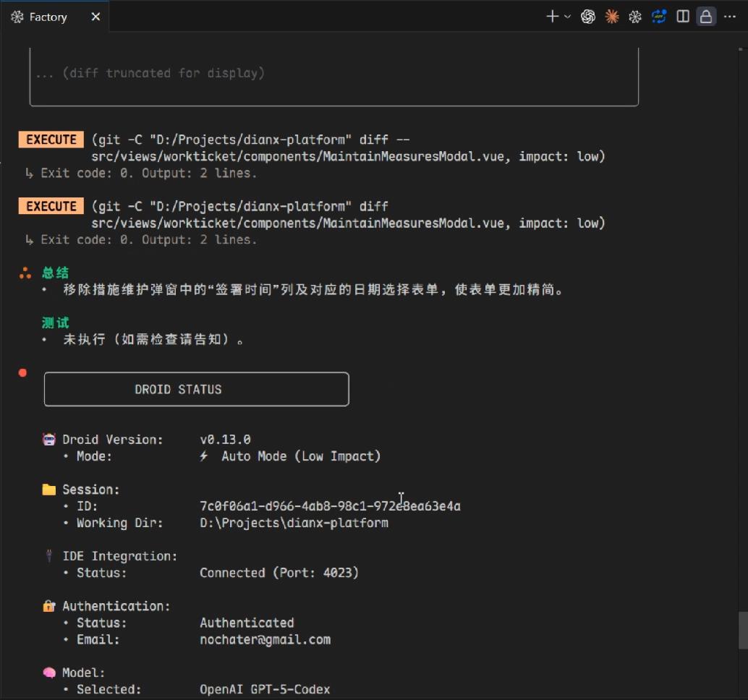Image resolution: width=748 pixels, height=700 pixels.
Task: Click the plug icon beside IDE Integration
Action: coord(48,555)
